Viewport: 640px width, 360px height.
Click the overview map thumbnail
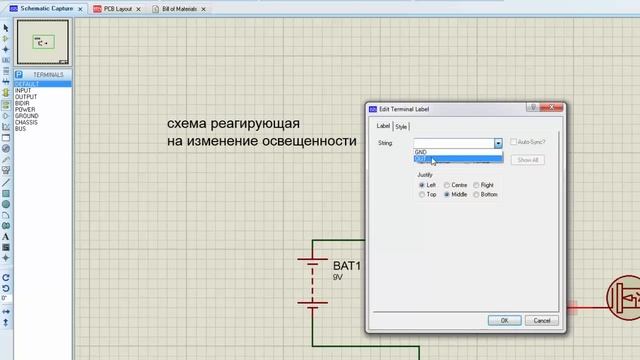(43, 42)
